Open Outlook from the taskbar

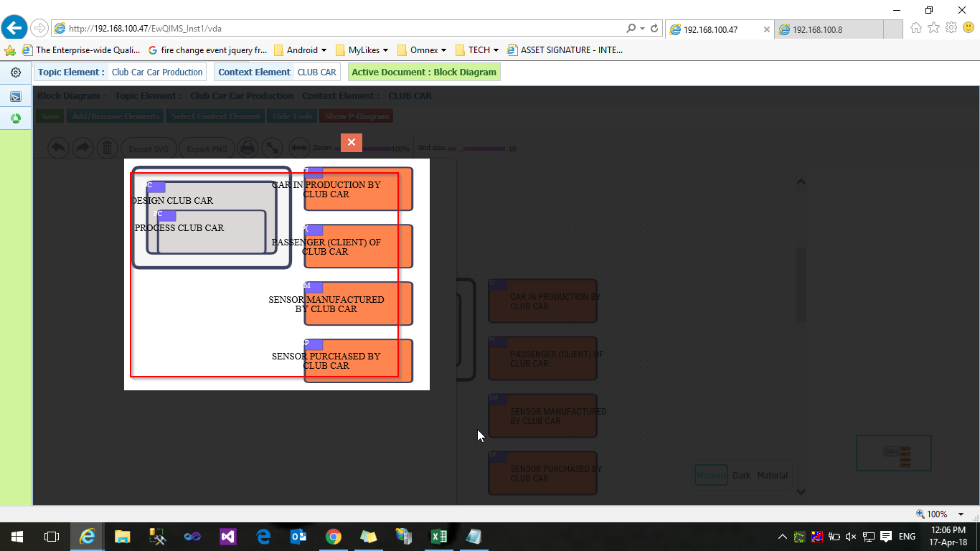coord(298,536)
